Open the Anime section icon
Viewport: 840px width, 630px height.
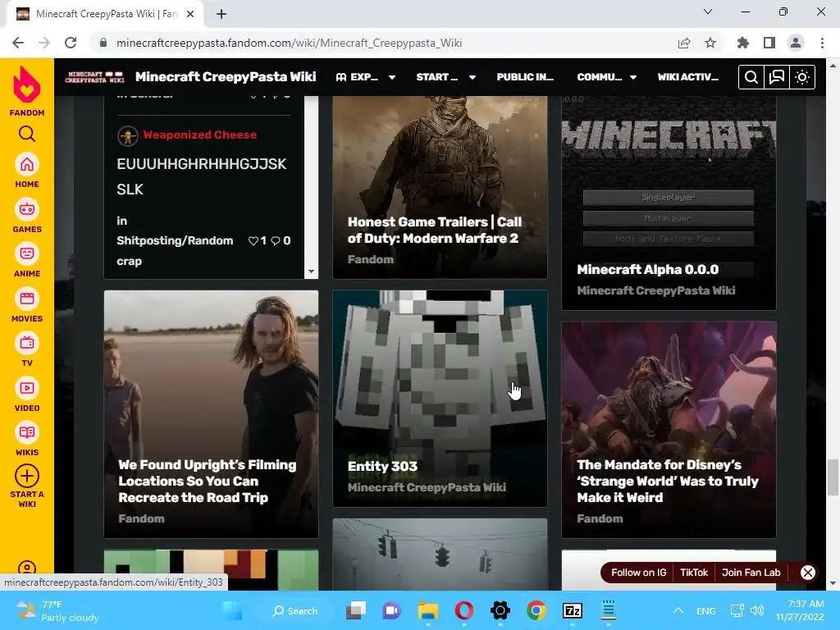tap(27, 254)
